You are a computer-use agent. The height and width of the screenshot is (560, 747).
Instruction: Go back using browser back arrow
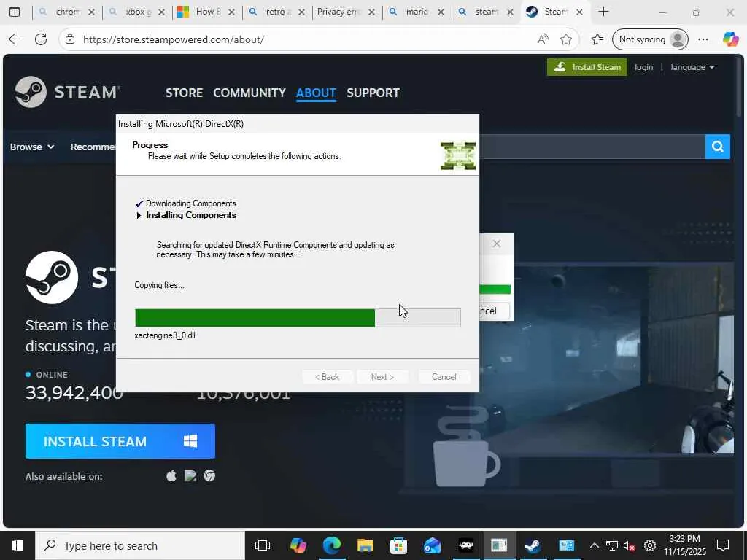click(x=15, y=39)
